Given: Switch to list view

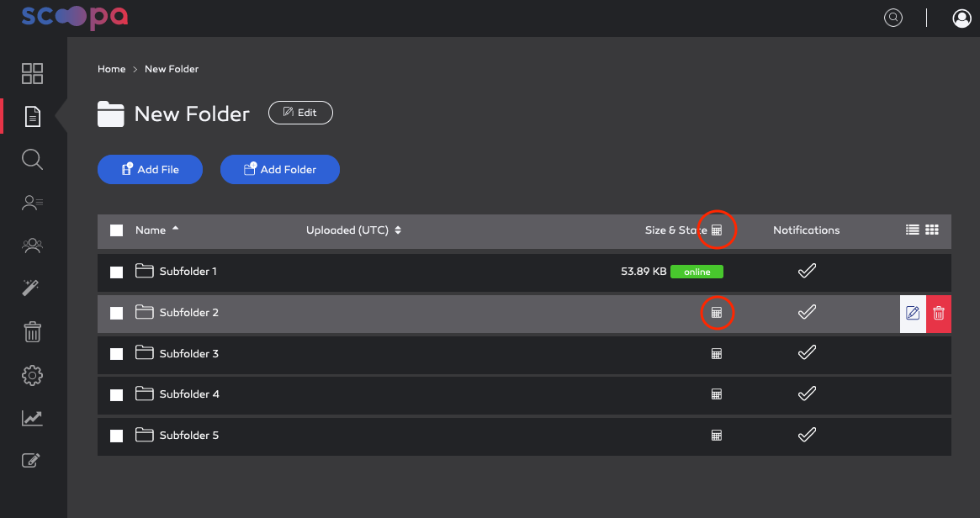Looking at the screenshot, I should pyautogui.click(x=913, y=230).
